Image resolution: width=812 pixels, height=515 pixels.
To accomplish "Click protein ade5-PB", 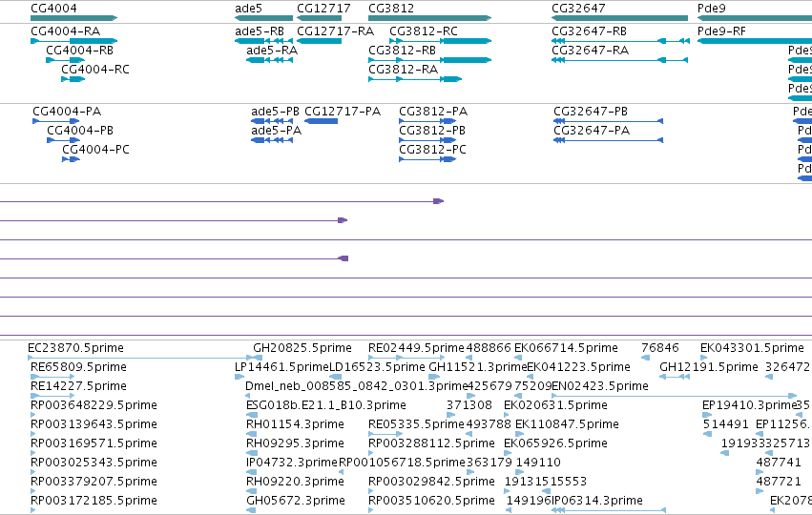I will tap(275, 112).
